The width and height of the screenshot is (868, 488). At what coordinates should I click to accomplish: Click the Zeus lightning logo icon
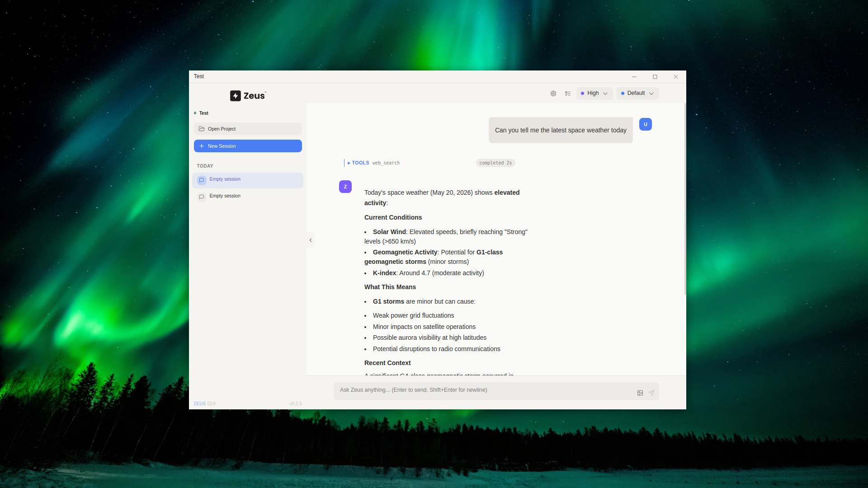pos(236,96)
